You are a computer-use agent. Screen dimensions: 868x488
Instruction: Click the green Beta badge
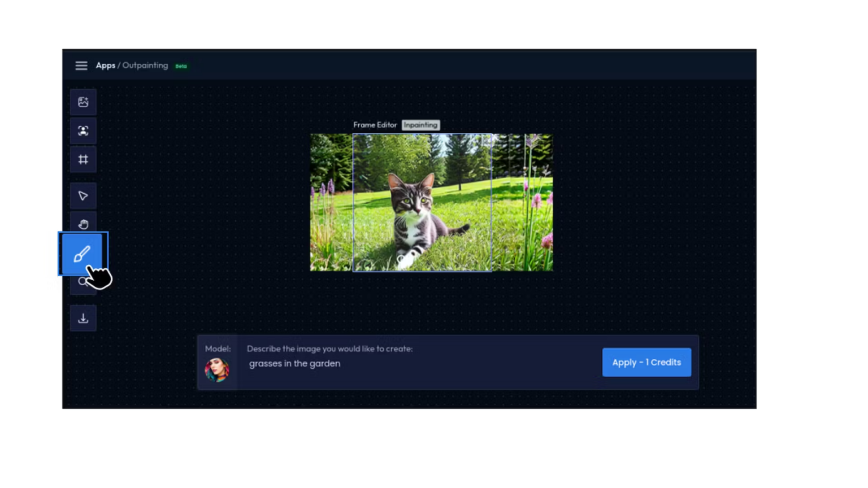[x=181, y=66]
